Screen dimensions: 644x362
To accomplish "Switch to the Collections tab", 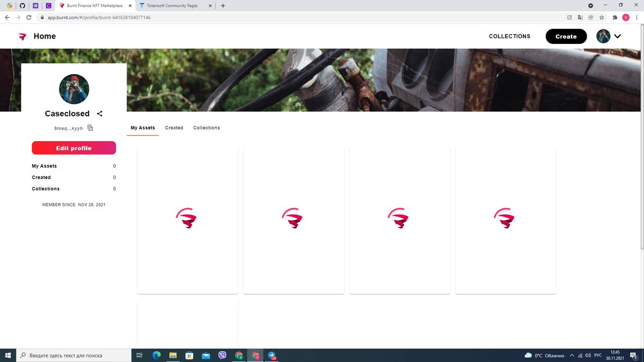I will [x=207, y=128].
